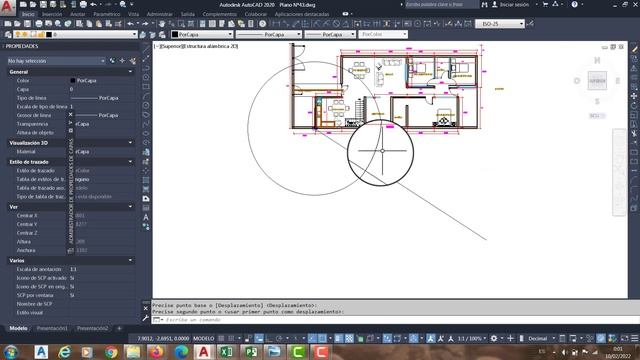The image size is (640, 360).
Task: Open the annotation scale 1:1/100% dropdown
Action: [x=471, y=338]
